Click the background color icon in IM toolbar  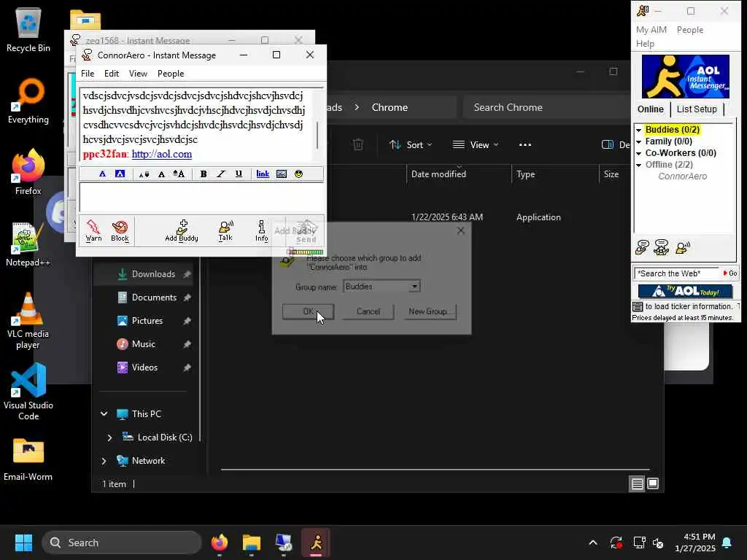click(120, 174)
